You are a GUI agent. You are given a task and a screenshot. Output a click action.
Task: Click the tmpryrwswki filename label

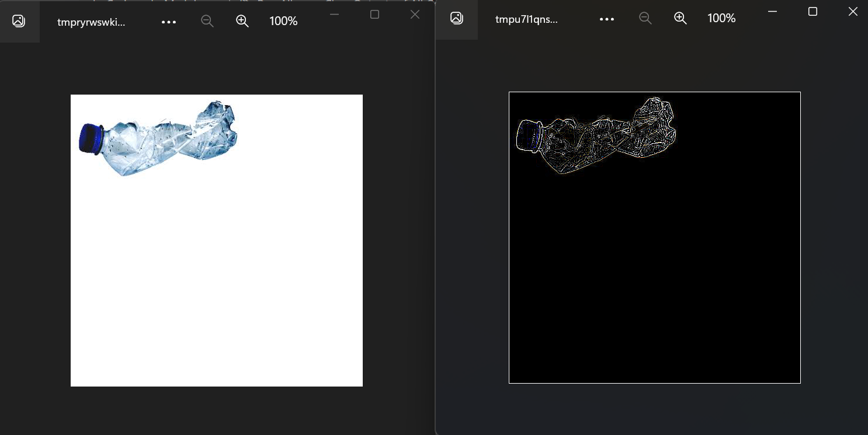click(91, 22)
